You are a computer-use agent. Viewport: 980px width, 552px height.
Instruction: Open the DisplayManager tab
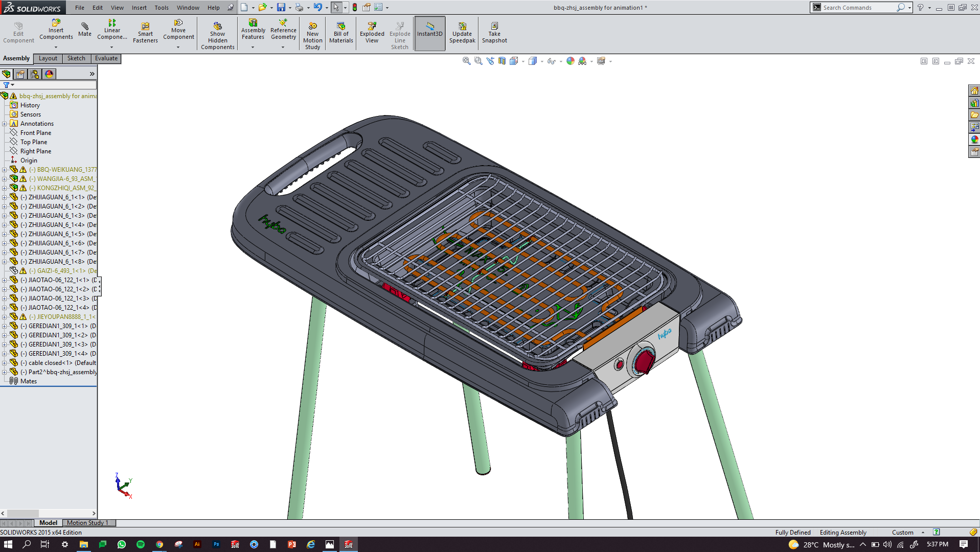pyautogui.click(x=49, y=74)
